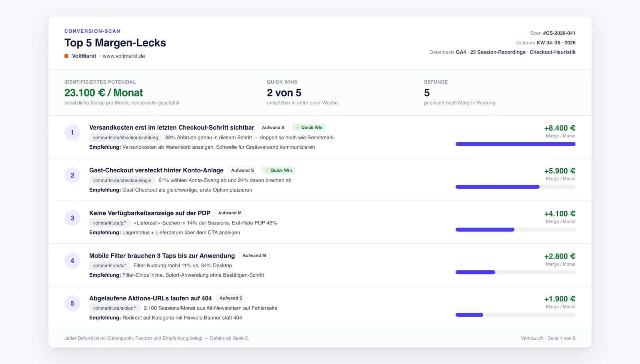
Task: Click the number 3 rank badge
Action: click(72, 218)
